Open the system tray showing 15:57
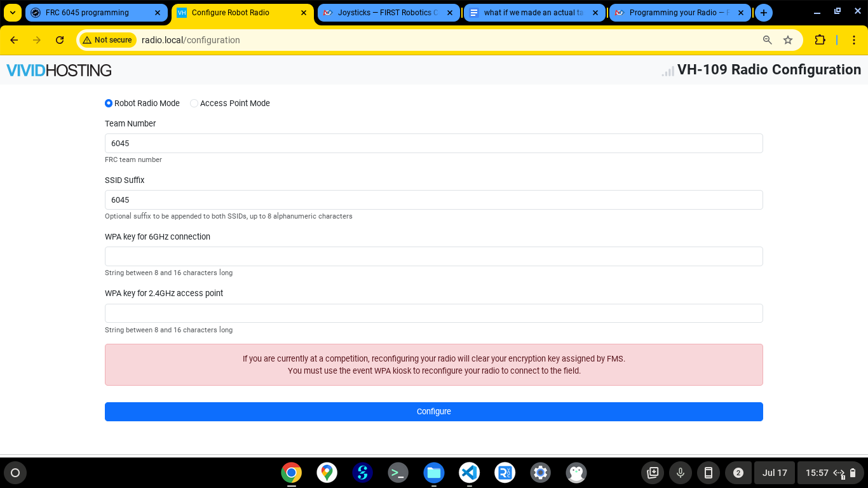The width and height of the screenshot is (868, 488). [830, 473]
